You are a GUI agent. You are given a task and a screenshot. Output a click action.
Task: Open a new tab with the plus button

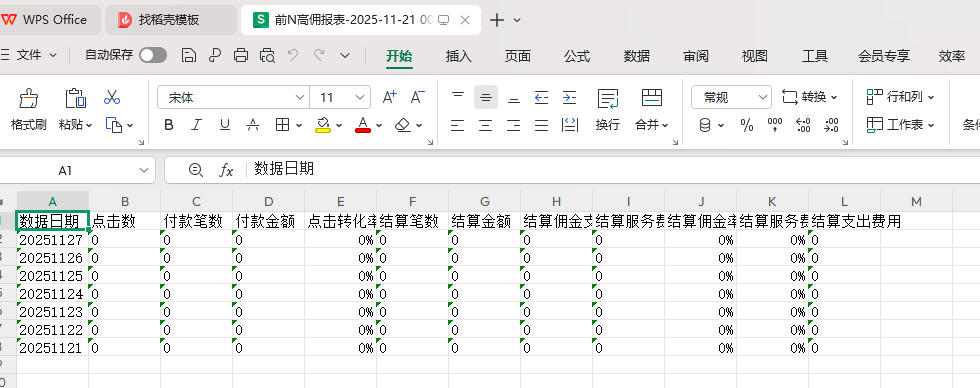tap(497, 20)
